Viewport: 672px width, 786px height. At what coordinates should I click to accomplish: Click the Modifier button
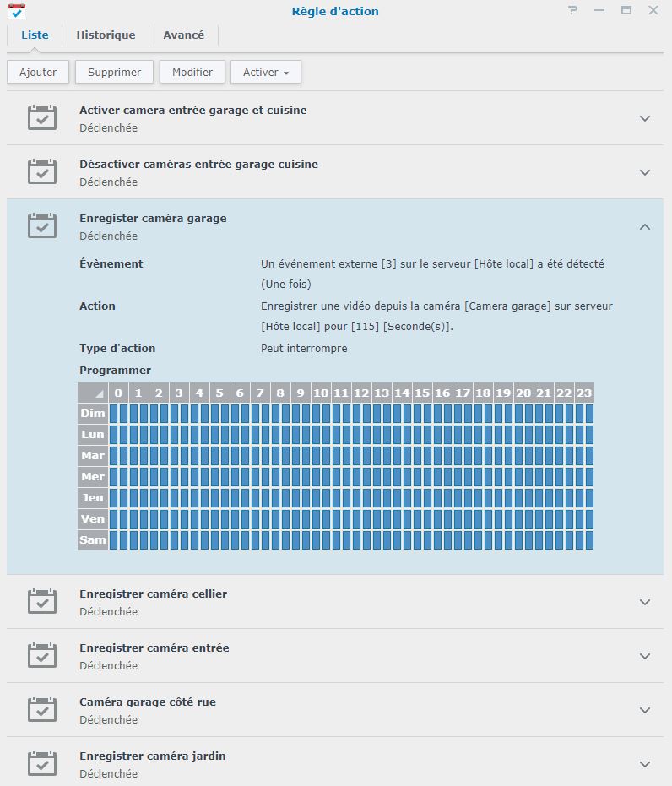tap(192, 73)
